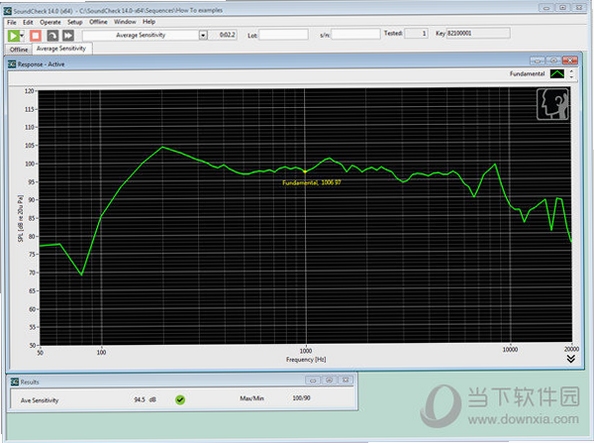
Task: Click the head-and-ear icon on the graph
Action: [553, 104]
